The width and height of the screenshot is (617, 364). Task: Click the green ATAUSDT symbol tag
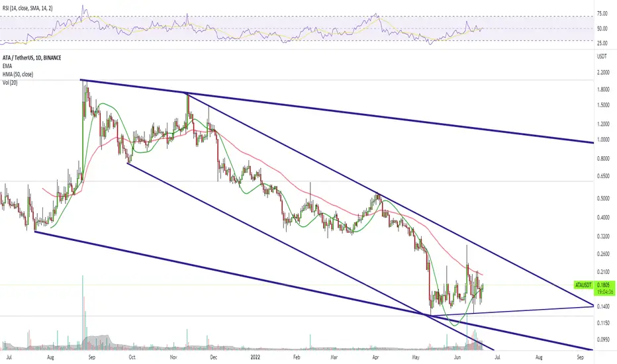583,285
